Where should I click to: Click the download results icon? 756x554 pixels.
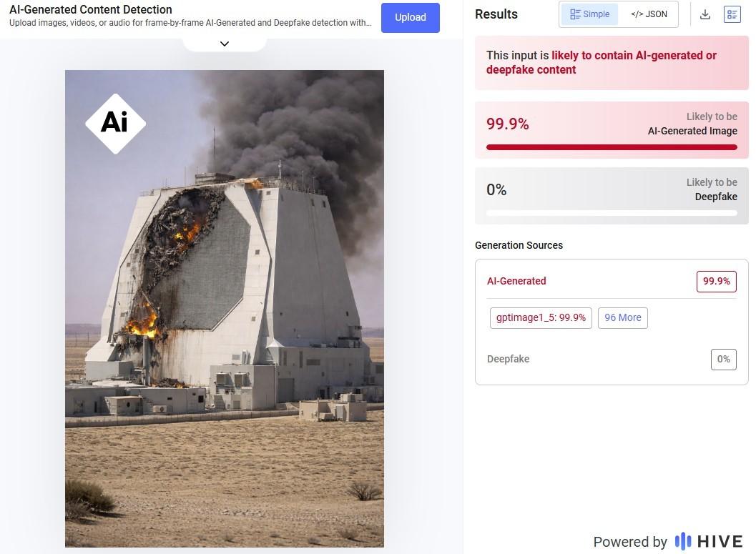(x=705, y=14)
